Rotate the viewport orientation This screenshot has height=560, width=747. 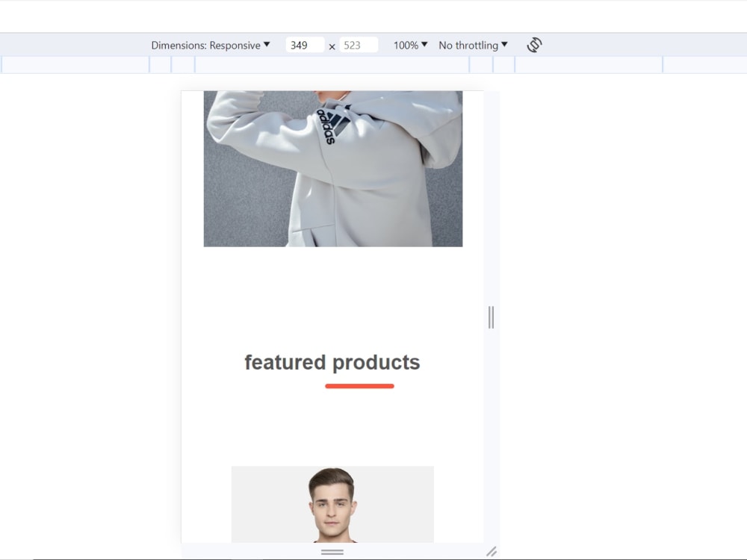(535, 45)
